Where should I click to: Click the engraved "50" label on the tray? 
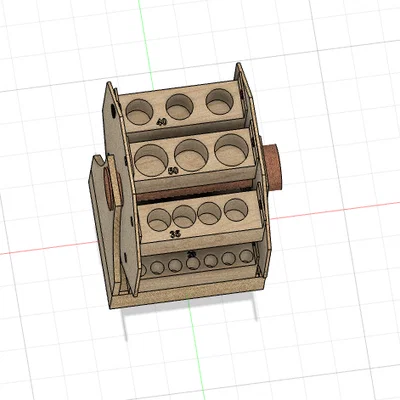[x=173, y=171]
